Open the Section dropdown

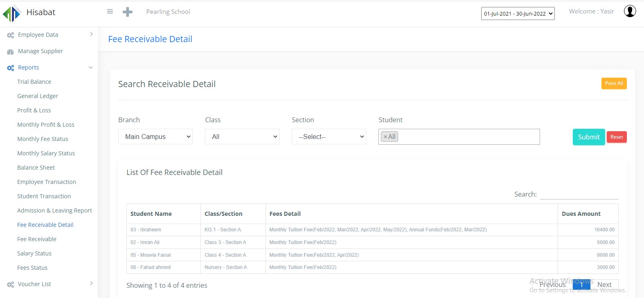pos(329,137)
